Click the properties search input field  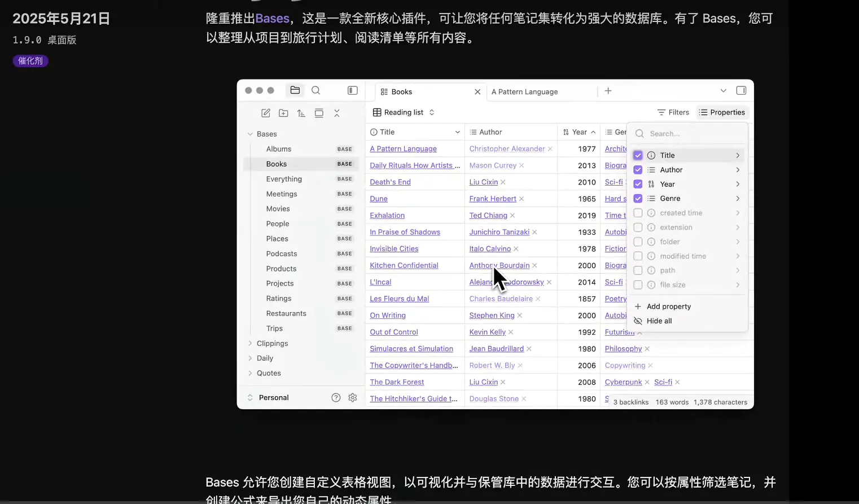point(692,134)
